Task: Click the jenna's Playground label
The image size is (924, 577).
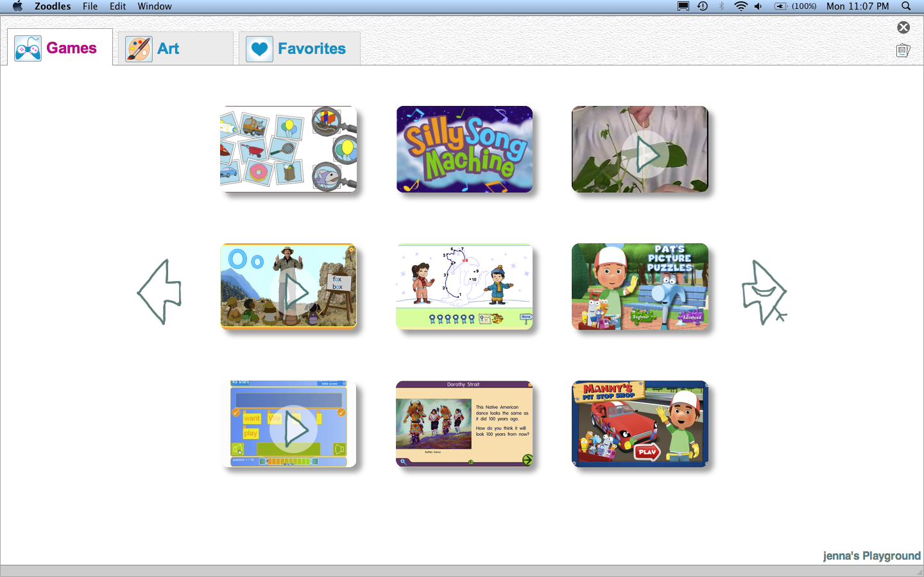Action: 871,556
